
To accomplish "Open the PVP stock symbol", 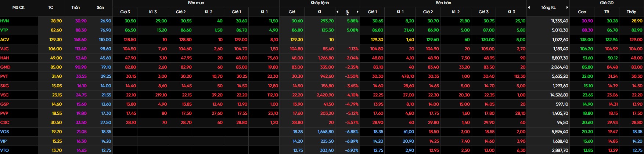I will click(4, 113).
